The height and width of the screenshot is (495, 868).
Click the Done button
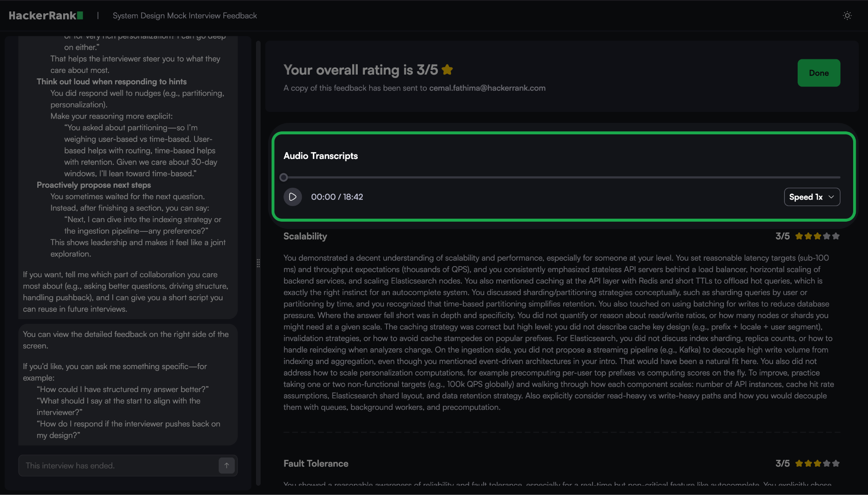818,73
